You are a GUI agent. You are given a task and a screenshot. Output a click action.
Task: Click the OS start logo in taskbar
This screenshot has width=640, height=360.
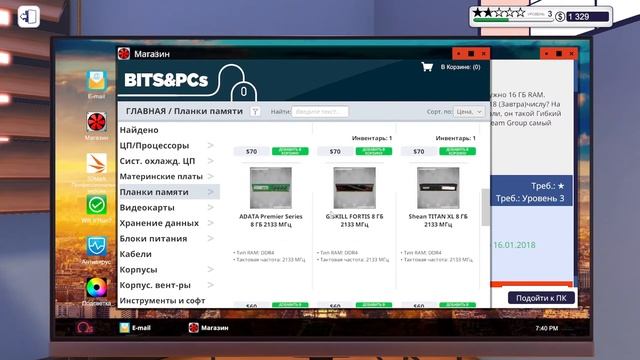(x=84, y=328)
